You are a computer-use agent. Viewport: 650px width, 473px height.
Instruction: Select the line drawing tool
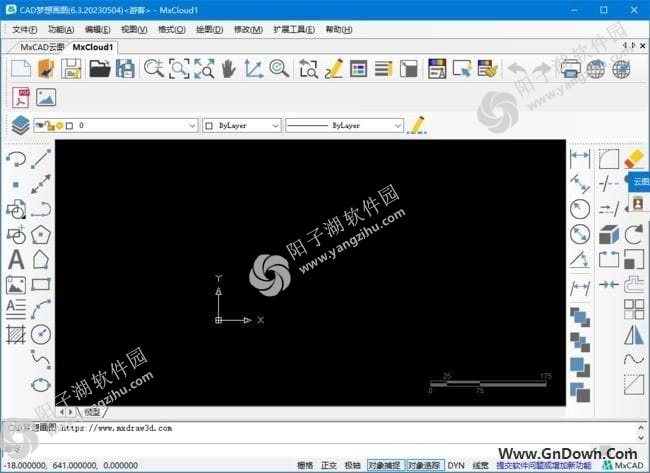(41, 159)
